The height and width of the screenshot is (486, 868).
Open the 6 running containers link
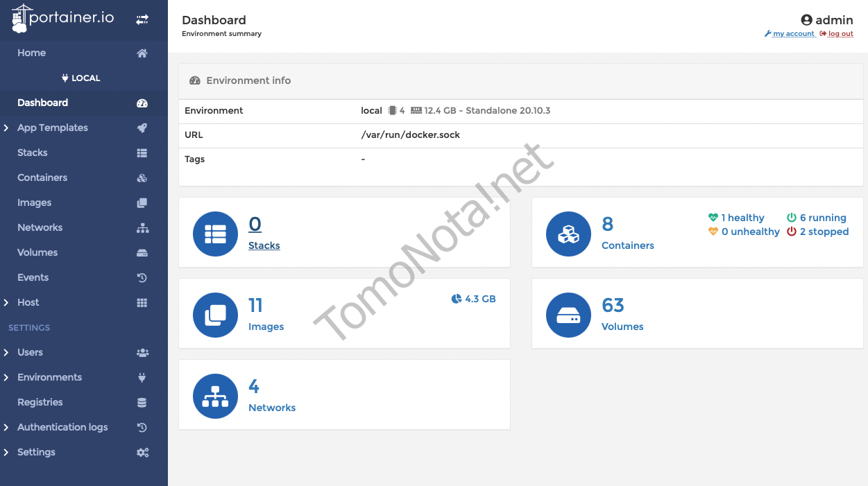click(822, 217)
